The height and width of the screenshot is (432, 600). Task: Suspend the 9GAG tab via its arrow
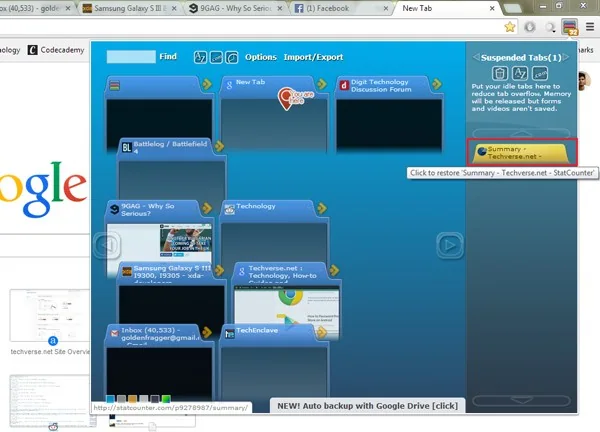click(x=207, y=208)
